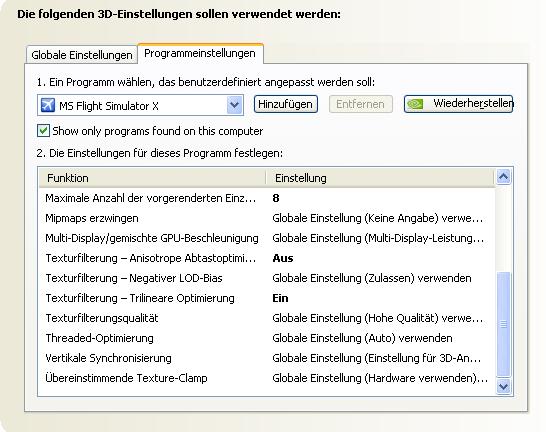
Task: Click the NVIDIA logo on the Wiederherstellen button
Action: [x=415, y=104]
